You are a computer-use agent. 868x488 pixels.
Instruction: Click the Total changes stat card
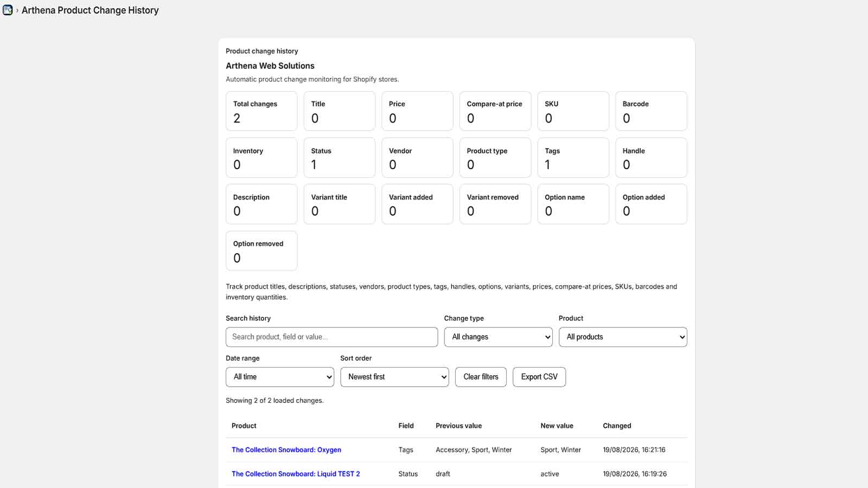[261, 111]
